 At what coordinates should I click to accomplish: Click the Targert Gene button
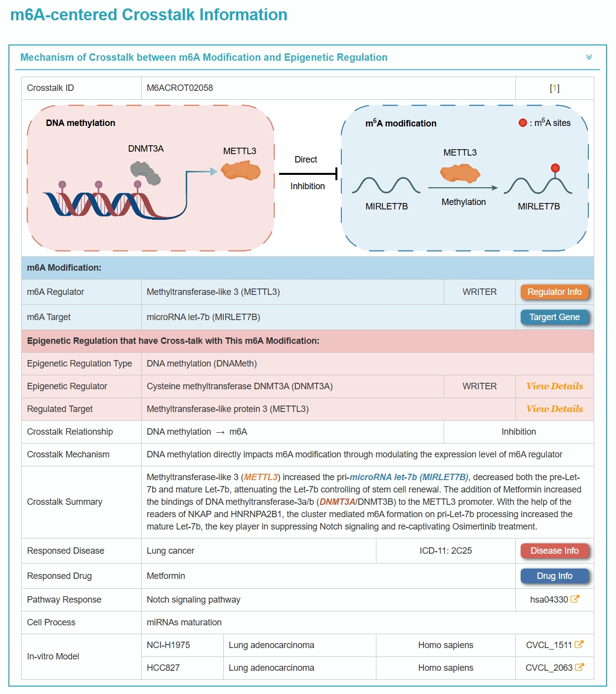pos(554,317)
